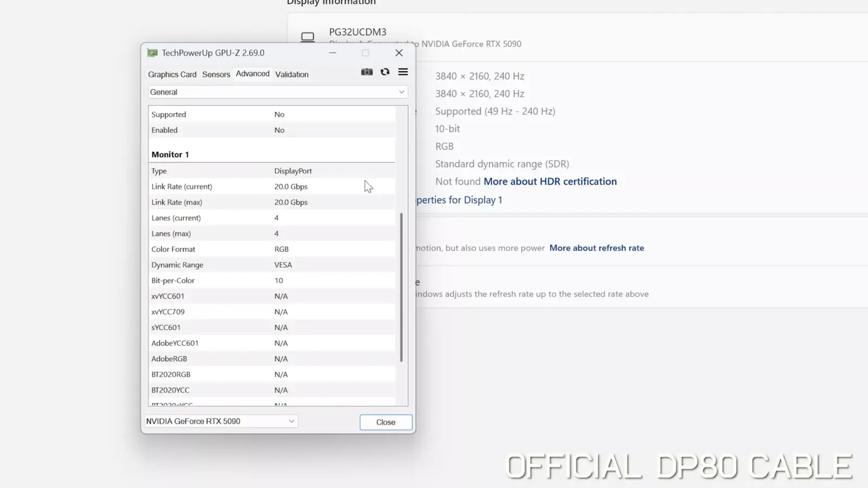The width and height of the screenshot is (868, 488).
Task: Open the Sensors tab
Action: point(216,74)
